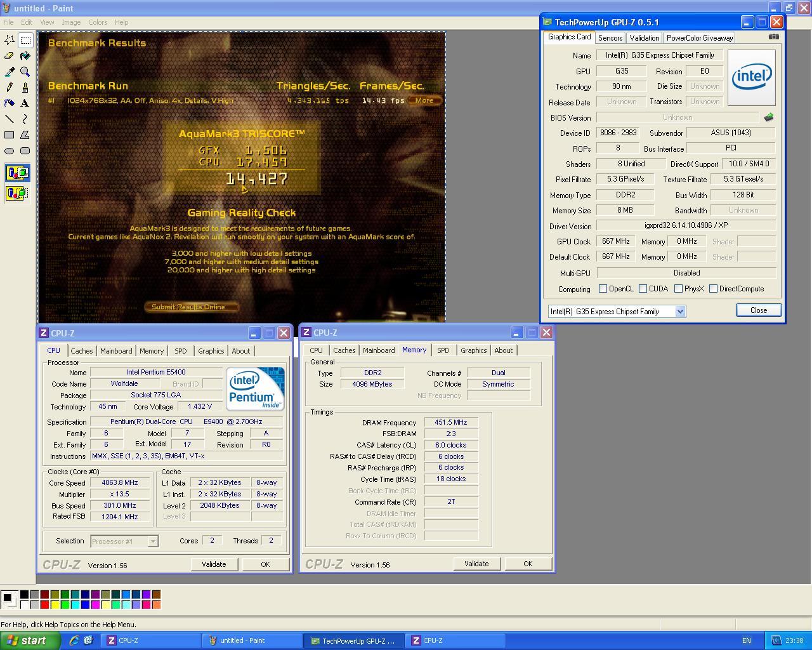The image size is (812, 650).
Task: Switch to Caches tab in left CPU-Z window
Action: [x=82, y=351]
